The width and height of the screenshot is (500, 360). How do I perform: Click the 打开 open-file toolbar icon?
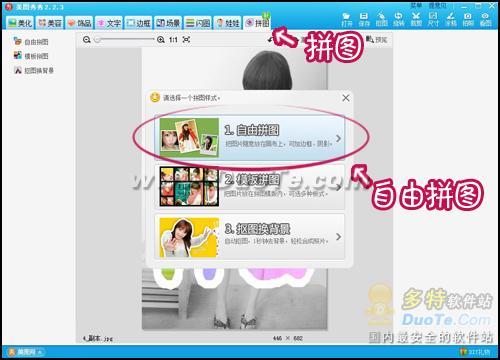pyautogui.click(x=347, y=19)
